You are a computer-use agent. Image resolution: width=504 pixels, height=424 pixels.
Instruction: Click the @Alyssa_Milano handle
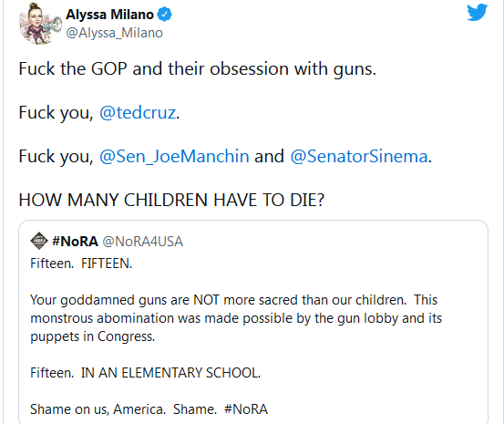(x=115, y=33)
